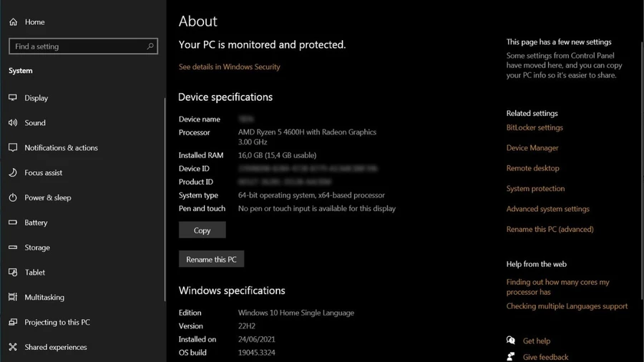Screen dimensions: 644x362
Task: Click Rename this PC (advanced) link
Action: pos(550,230)
